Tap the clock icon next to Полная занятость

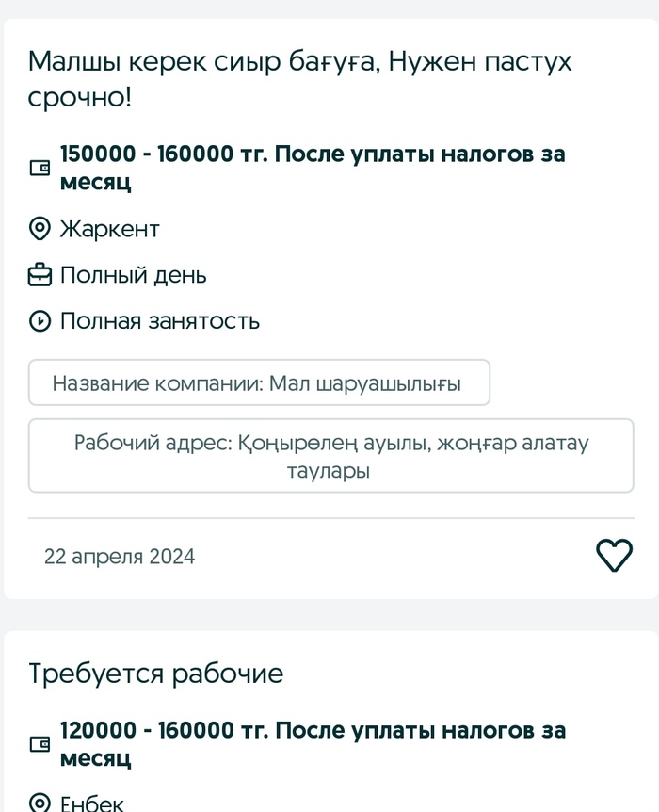tap(40, 321)
